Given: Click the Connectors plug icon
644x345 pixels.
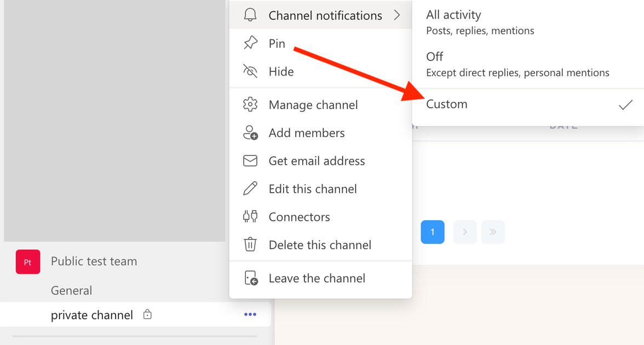Looking at the screenshot, I should [250, 216].
